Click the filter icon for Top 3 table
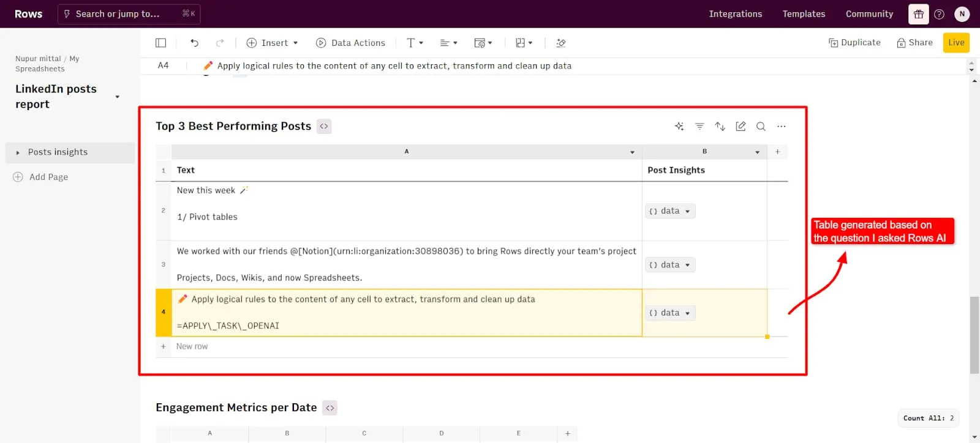 [699, 127]
